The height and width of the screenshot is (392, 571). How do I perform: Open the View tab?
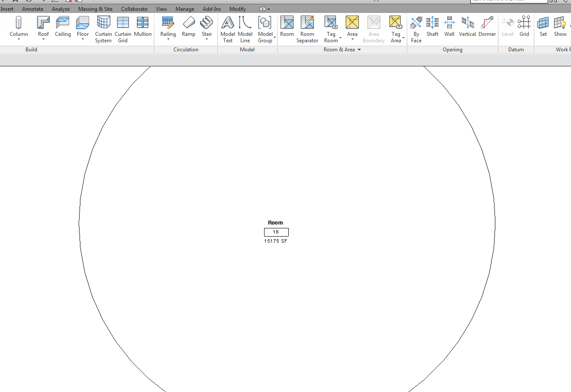[x=161, y=9]
